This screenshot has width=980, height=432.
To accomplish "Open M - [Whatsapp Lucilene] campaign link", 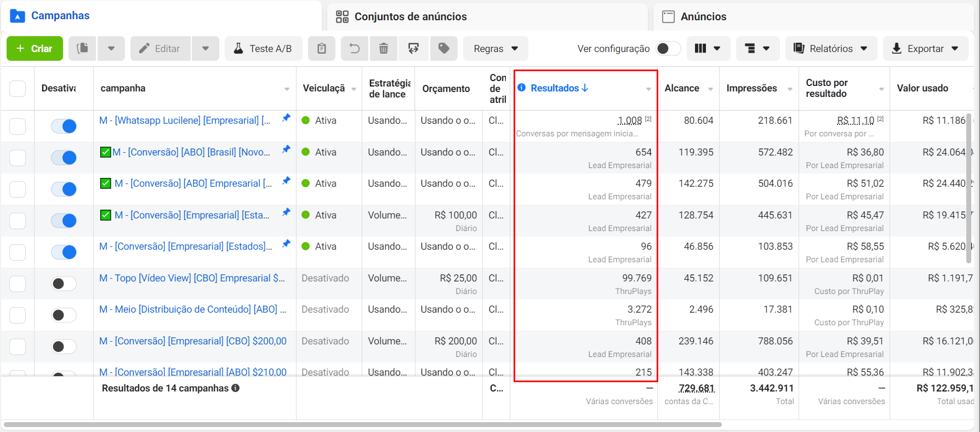I will click(x=185, y=120).
